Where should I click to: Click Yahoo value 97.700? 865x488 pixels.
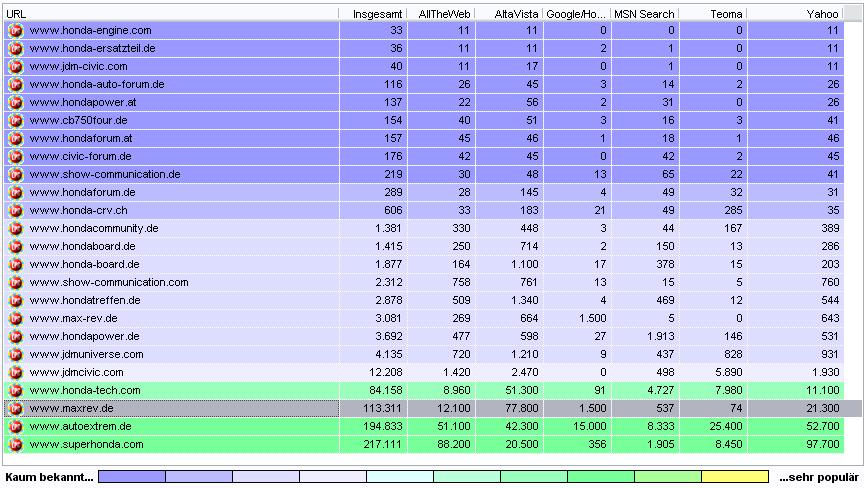pos(823,445)
